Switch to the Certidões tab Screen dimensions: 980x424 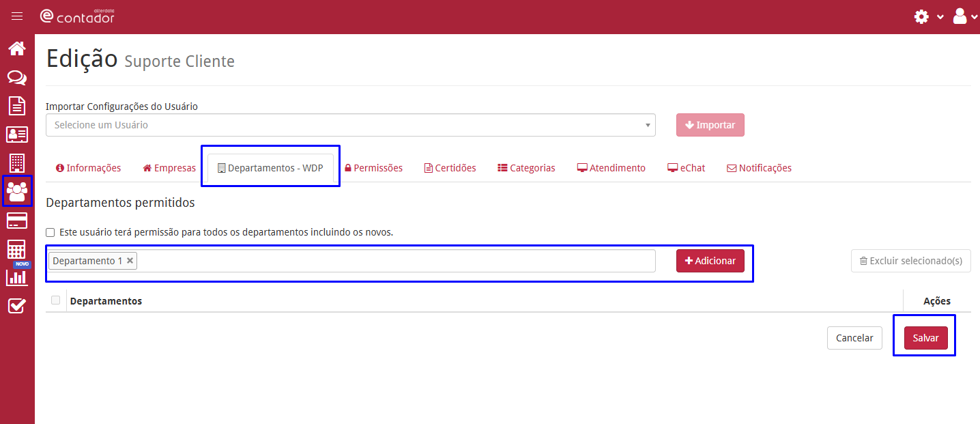tap(450, 168)
